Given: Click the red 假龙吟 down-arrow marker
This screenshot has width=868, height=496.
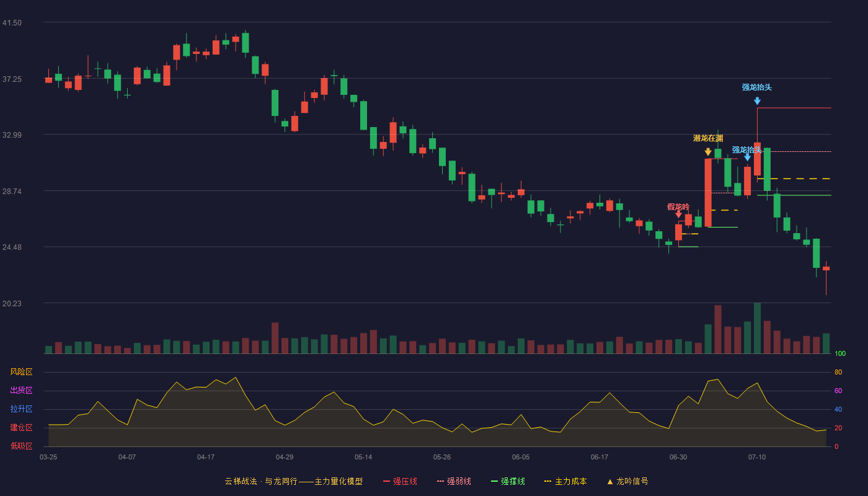Looking at the screenshot, I should [678, 215].
